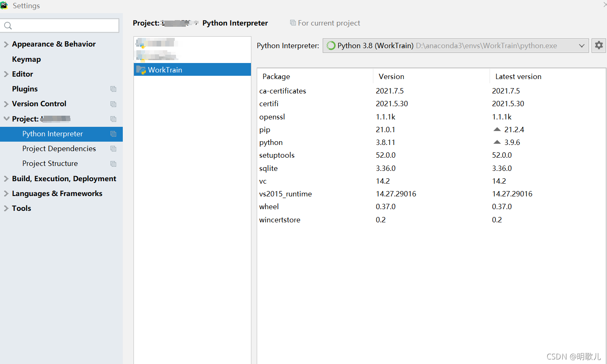This screenshot has height=364, width=607.
Task: Click the Package column header
Action: click(x=276, y=77)
